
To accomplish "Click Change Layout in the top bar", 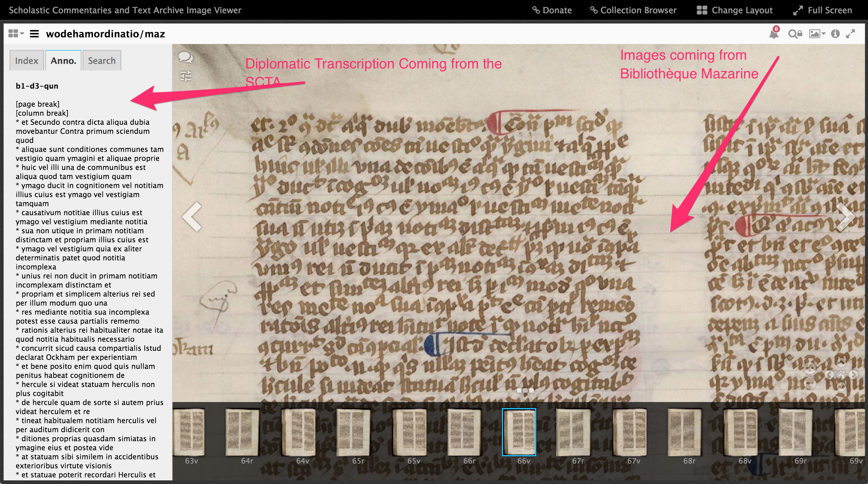I will click(735, 10).
